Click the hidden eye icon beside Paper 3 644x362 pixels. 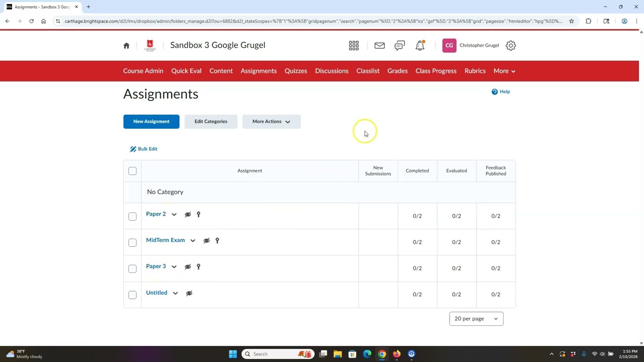(188, 266)
